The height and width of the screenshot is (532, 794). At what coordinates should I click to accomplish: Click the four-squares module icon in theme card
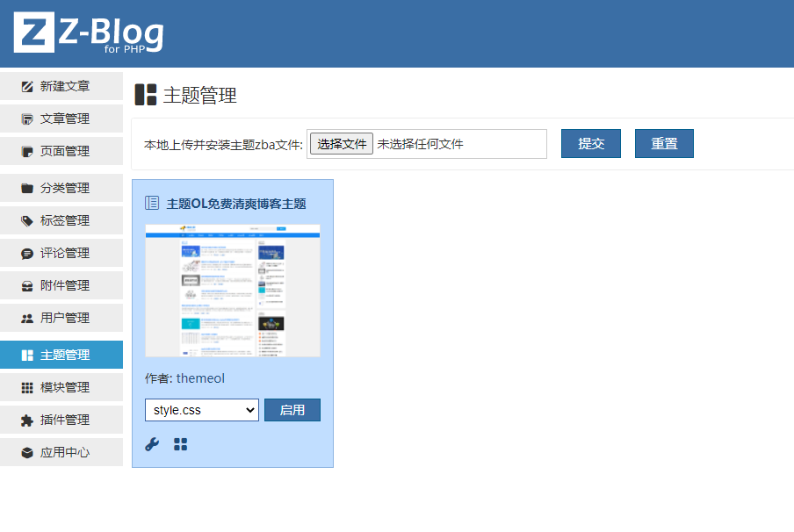pyautogui.click(x=180, y=444)
